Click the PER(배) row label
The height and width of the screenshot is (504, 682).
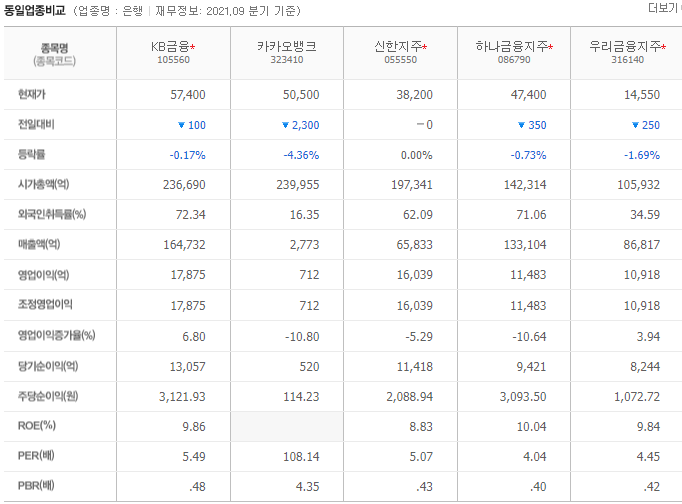(36, 456)
